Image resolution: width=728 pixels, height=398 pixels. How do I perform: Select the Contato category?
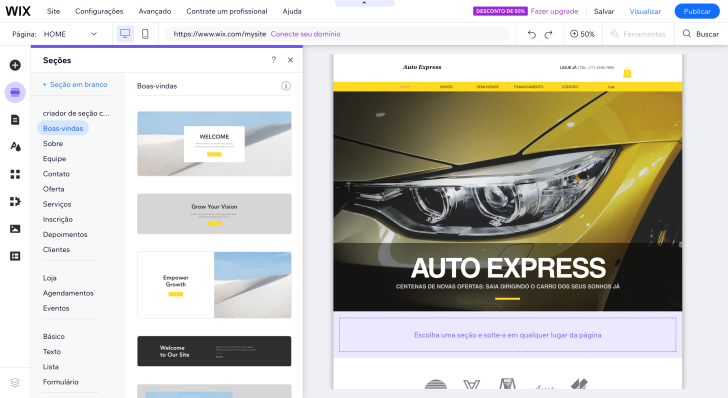point(56,174)
